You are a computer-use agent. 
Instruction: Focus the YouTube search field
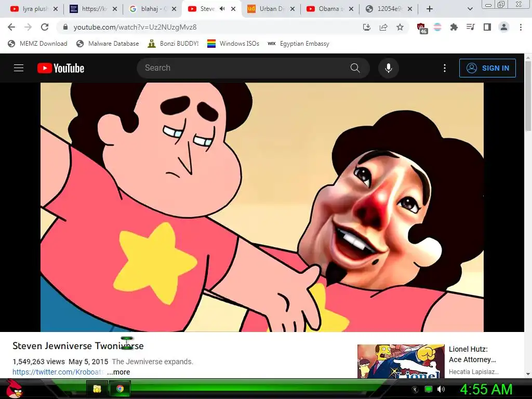(x=244, y=68)
